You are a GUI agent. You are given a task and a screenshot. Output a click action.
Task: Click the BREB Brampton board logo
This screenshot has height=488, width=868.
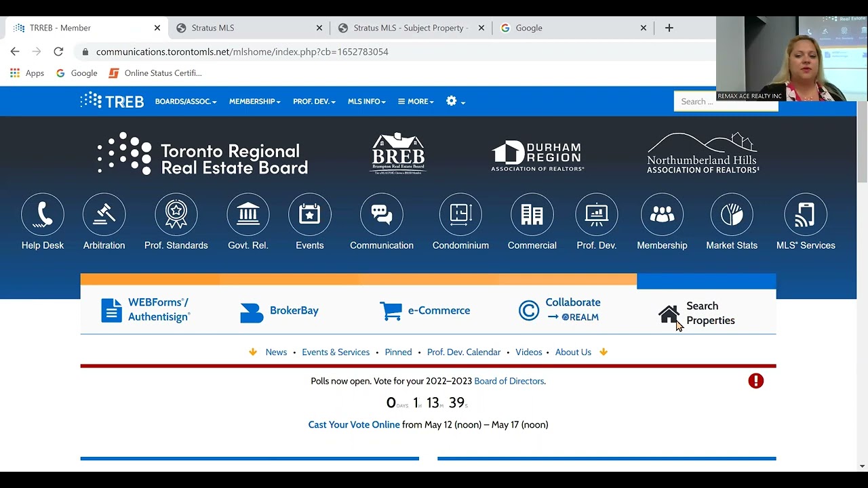click(x=398, y=154)
